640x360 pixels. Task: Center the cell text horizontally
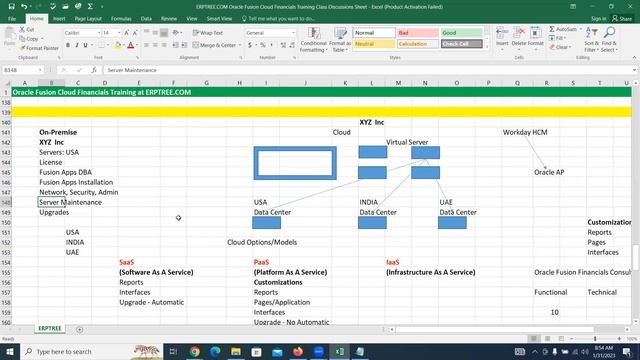155,45
